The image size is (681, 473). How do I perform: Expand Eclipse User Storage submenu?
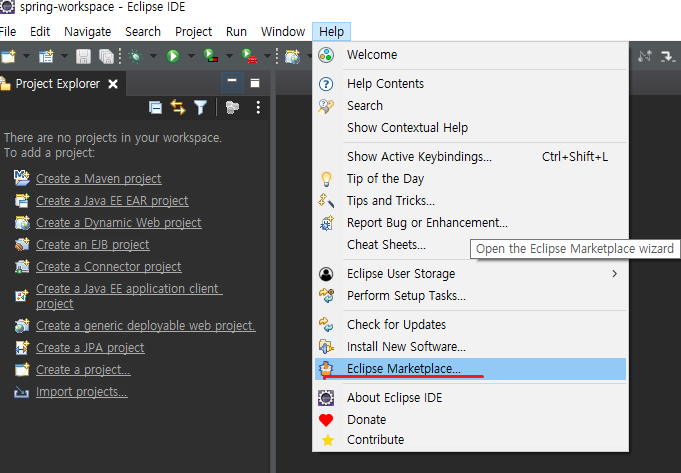pyautogui.click(x=471, y=274)
